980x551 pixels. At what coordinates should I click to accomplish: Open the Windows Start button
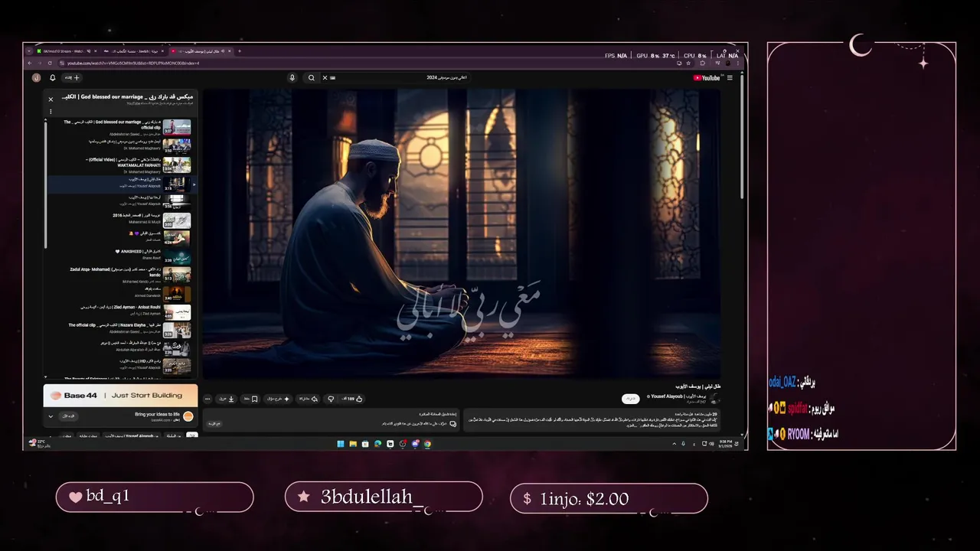click(341, 444)
